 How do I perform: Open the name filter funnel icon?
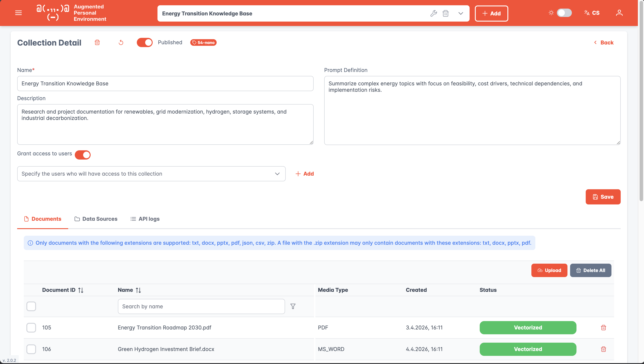coord(293,307)
